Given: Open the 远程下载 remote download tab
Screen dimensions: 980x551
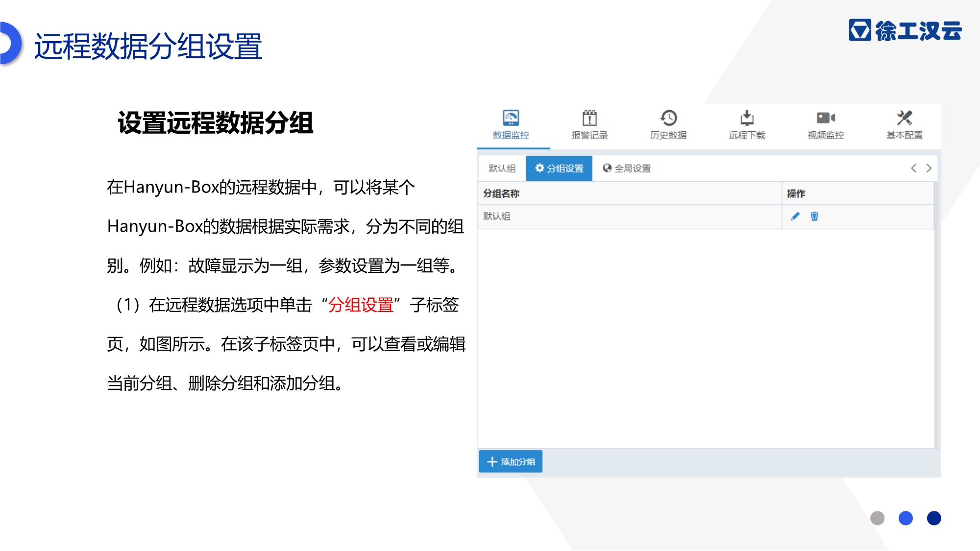Looking at the screenshot, I should pyautogui.click(x=747, y=125).
